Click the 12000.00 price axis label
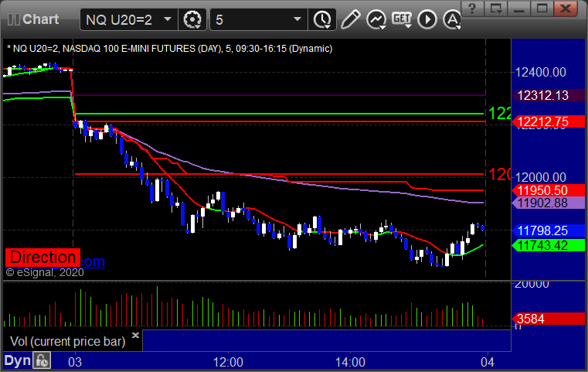Viewport: 588px width, 372px height. (540, 177)
